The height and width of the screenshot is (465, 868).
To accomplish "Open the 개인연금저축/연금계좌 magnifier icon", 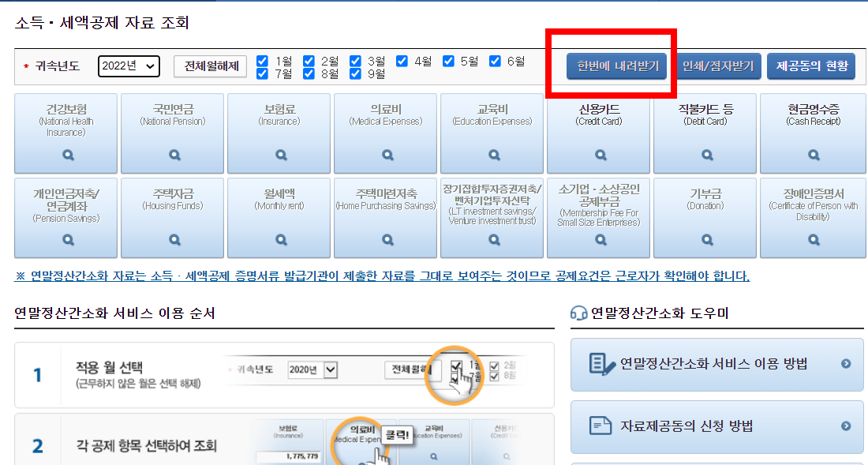I will coord(68,240).
